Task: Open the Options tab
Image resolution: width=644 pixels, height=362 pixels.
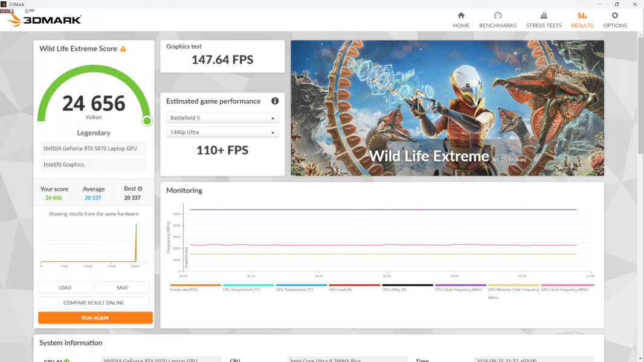Action: tap(614, 20)
